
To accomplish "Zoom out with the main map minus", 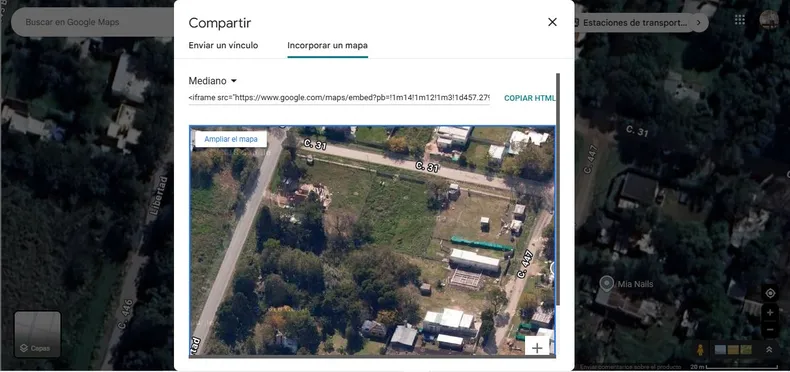I will point(770,330).
